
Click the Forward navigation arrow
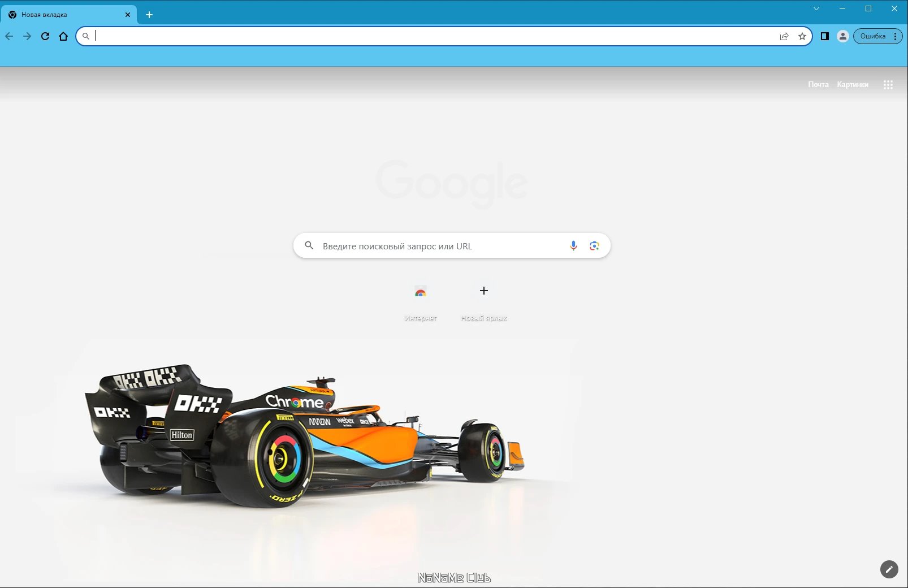pos(27,36)
